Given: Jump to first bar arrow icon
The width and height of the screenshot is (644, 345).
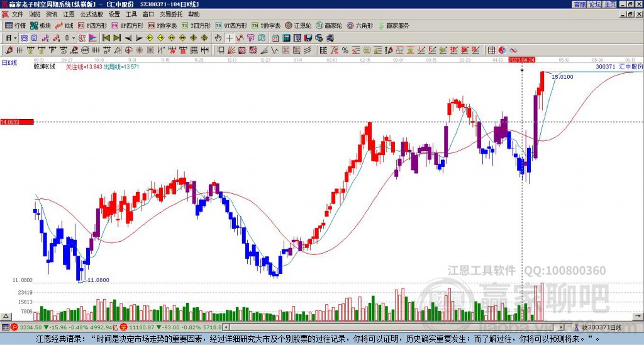Looking at the screenshot, I should pos(106,38).
